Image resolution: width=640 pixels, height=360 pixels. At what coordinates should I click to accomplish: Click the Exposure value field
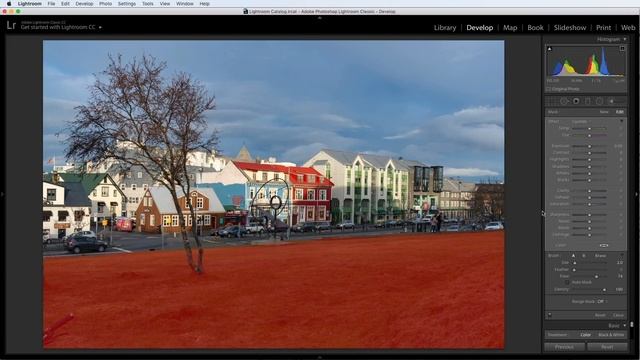(618, 146)
